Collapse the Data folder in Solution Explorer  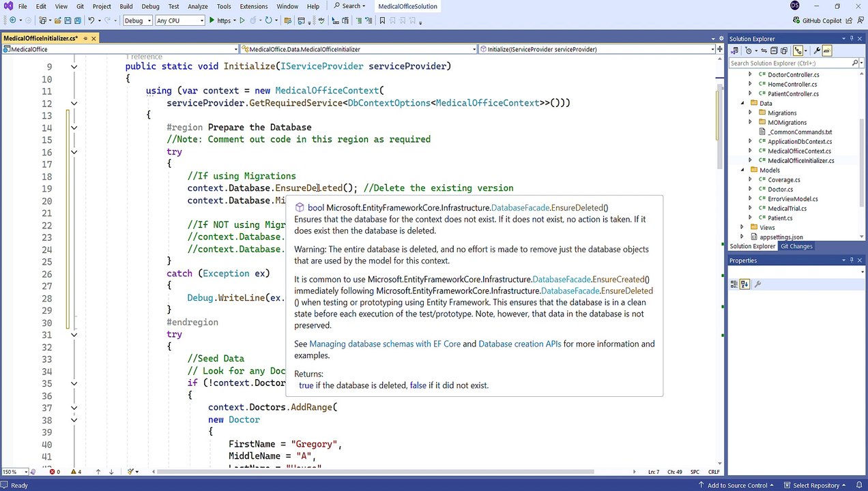pos(742,103)
